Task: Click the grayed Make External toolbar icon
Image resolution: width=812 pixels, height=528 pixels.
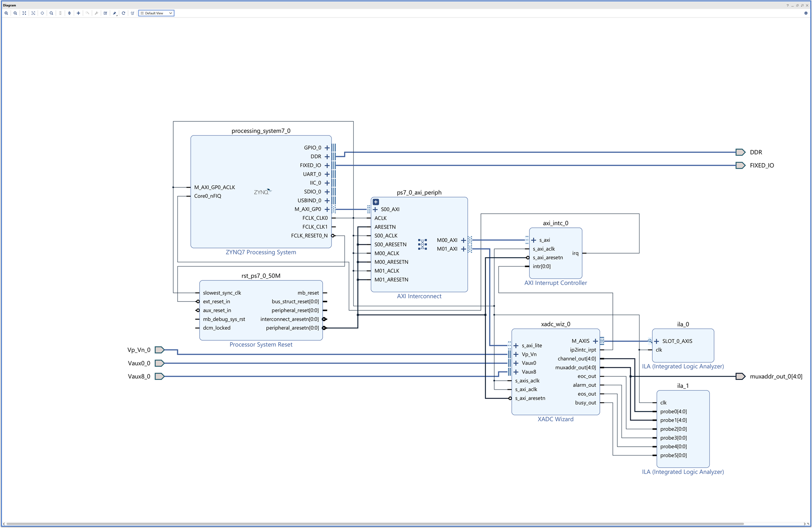Action: [x=87, y=13]
